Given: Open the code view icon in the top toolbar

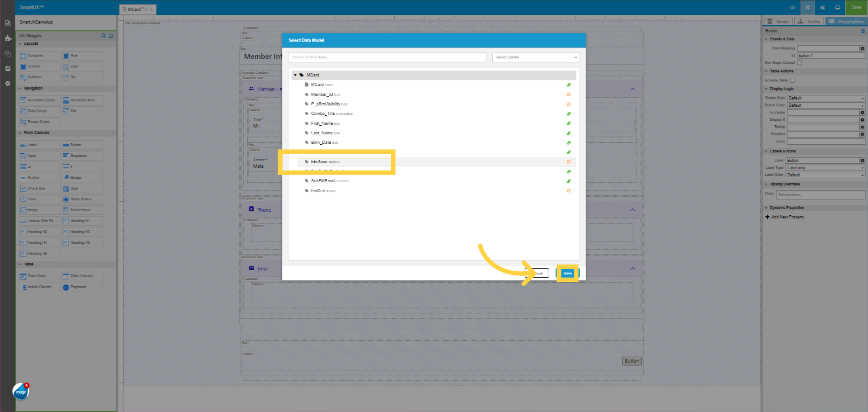Looking at the screenshot, I should point(793,7).
